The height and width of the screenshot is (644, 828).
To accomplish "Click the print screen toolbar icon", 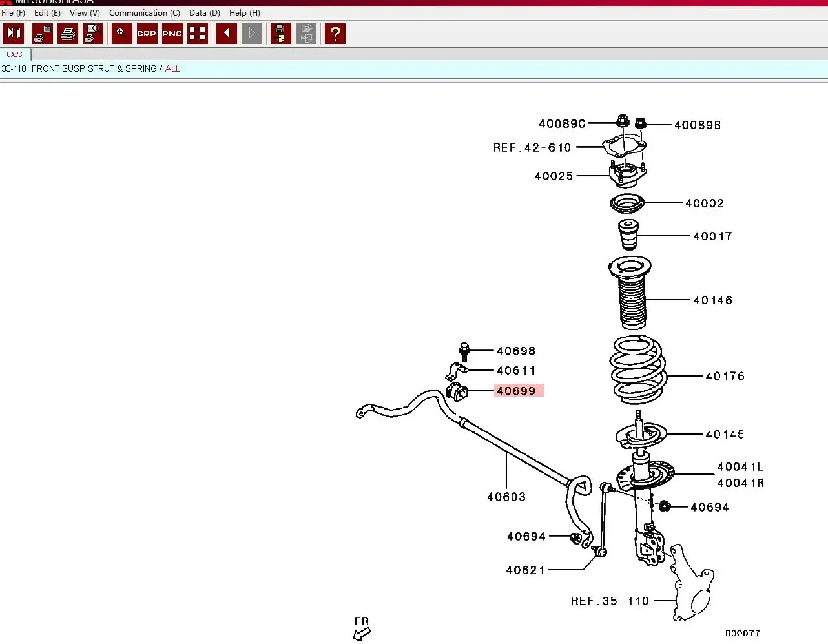I will 43,34.
